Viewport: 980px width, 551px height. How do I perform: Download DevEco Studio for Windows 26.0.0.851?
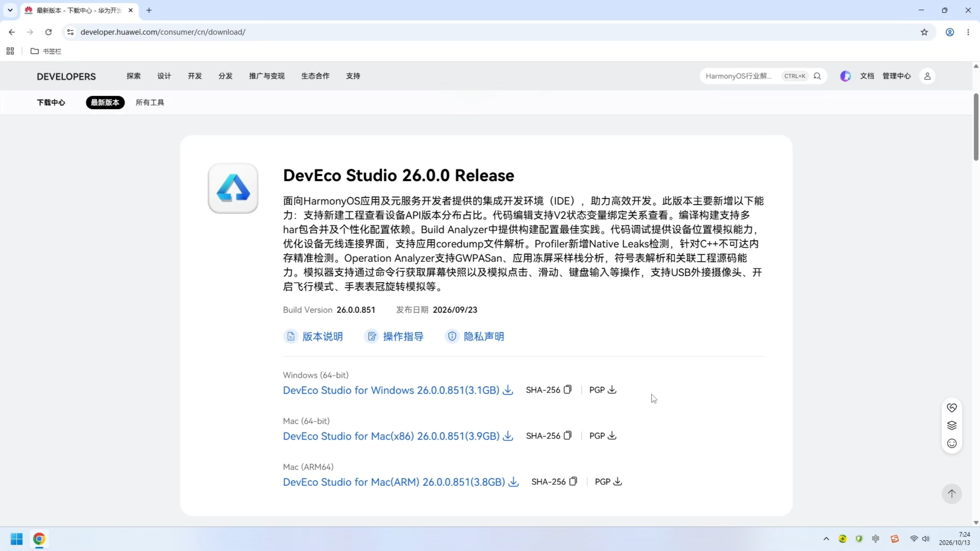[398, 390]
